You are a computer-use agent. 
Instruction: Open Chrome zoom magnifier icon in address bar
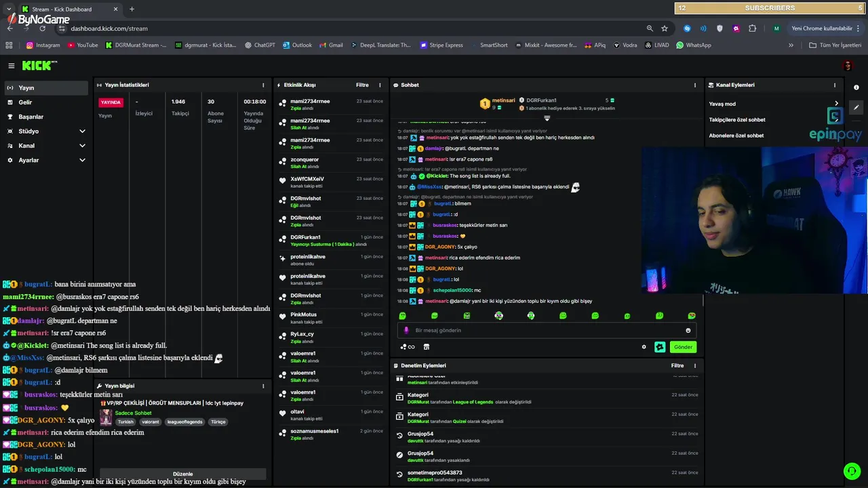point(650,28)
